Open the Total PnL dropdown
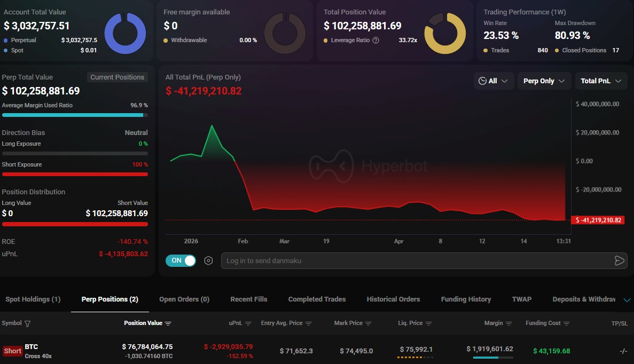 pos(601,81)
